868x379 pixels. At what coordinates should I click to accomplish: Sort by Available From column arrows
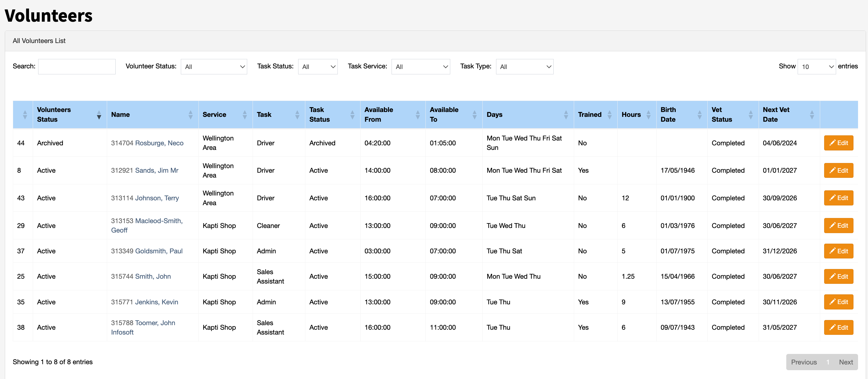point(417,115)
